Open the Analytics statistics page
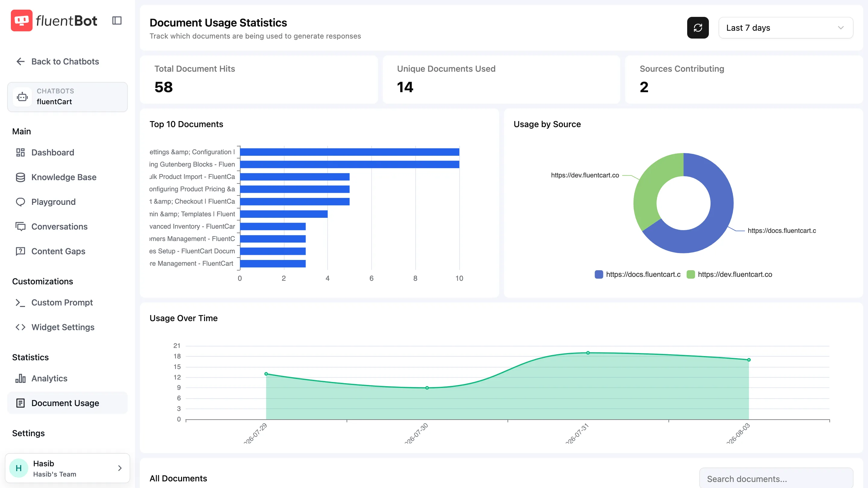This screenshot has width=868, height=488. tap(68, 378)
